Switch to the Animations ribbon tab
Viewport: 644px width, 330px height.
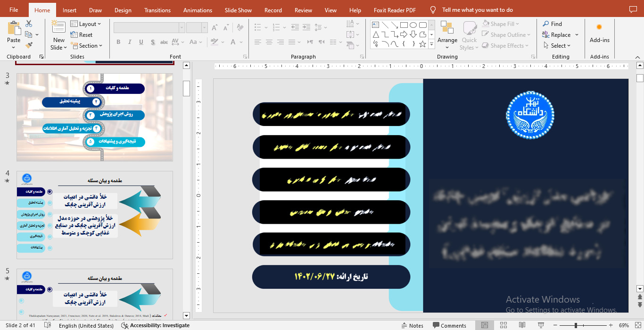(x=198, y=9)
